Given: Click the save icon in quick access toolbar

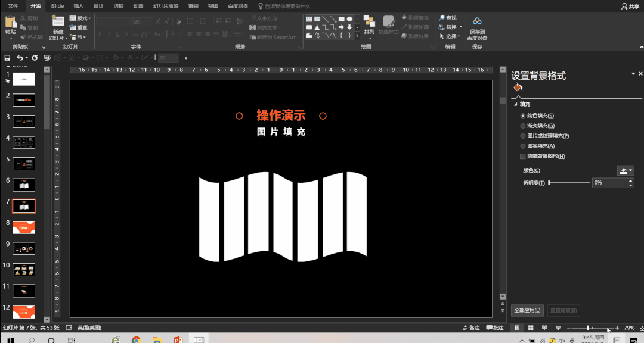Looking at the screenshot, I should tap(7, 58).
